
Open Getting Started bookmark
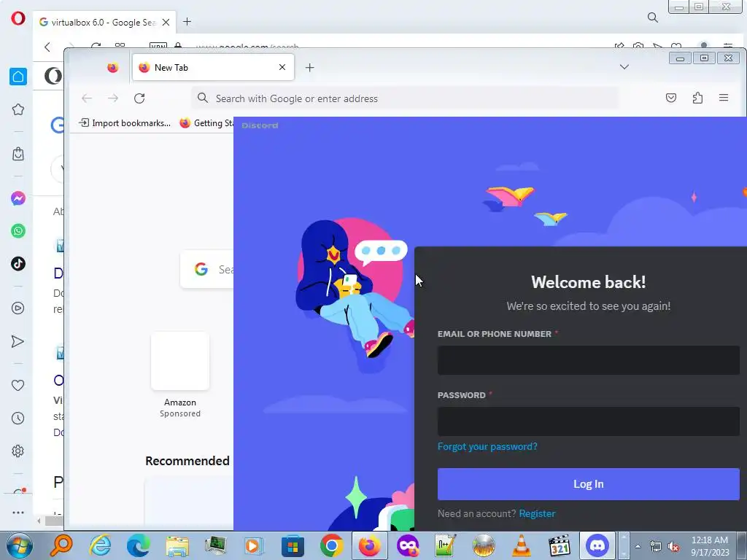[x=206, y=122]
